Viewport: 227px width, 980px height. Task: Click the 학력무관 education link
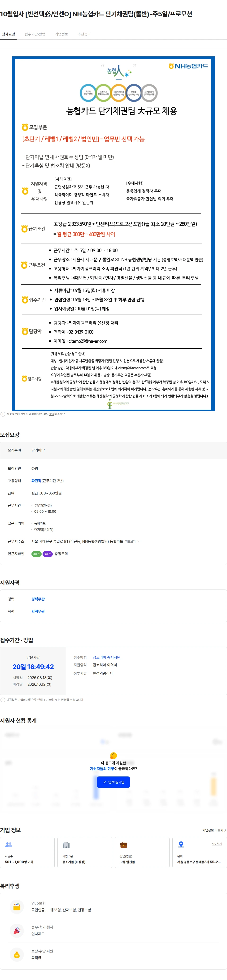click(x=38, y=611)
